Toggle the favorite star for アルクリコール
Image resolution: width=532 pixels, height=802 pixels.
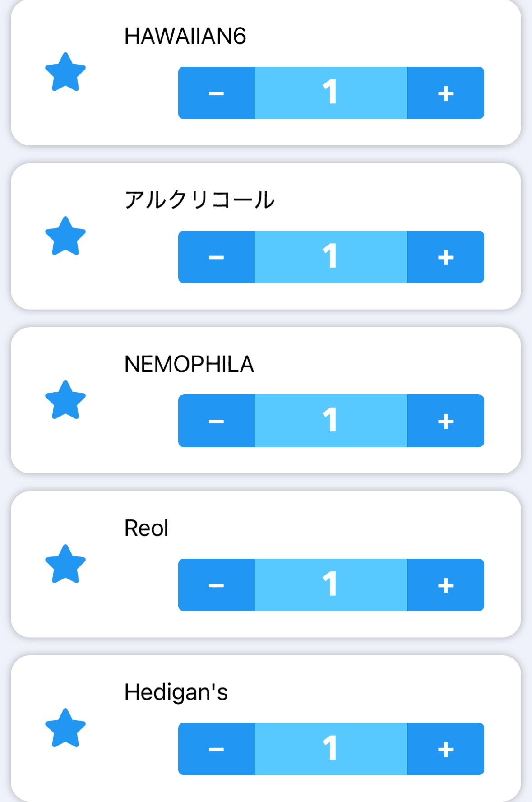(x=65, y=236)
